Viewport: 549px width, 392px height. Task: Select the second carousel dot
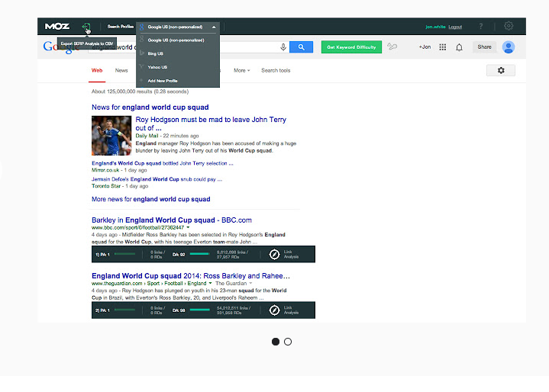(288, 342)
